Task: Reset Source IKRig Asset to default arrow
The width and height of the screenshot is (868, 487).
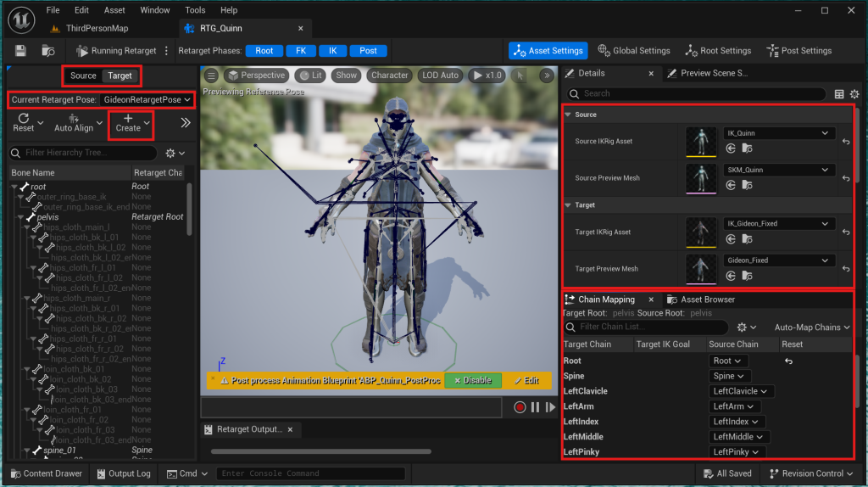Action: coord(846,142)
